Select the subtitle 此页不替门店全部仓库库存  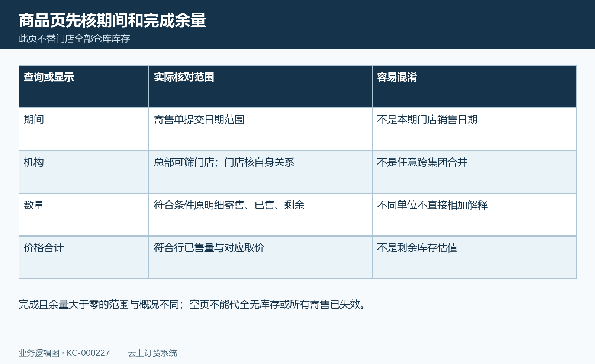point(74,39)
